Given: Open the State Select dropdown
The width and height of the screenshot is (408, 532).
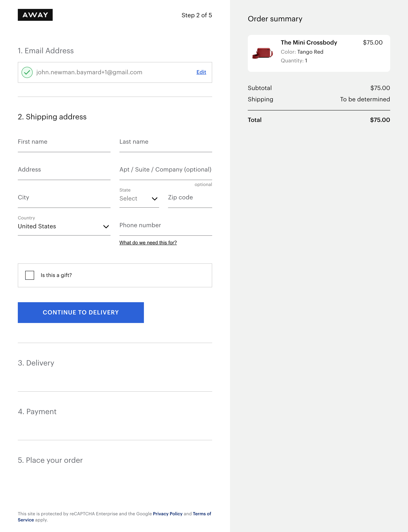Looking at the screenshot, I should click(x=136, y=199).
